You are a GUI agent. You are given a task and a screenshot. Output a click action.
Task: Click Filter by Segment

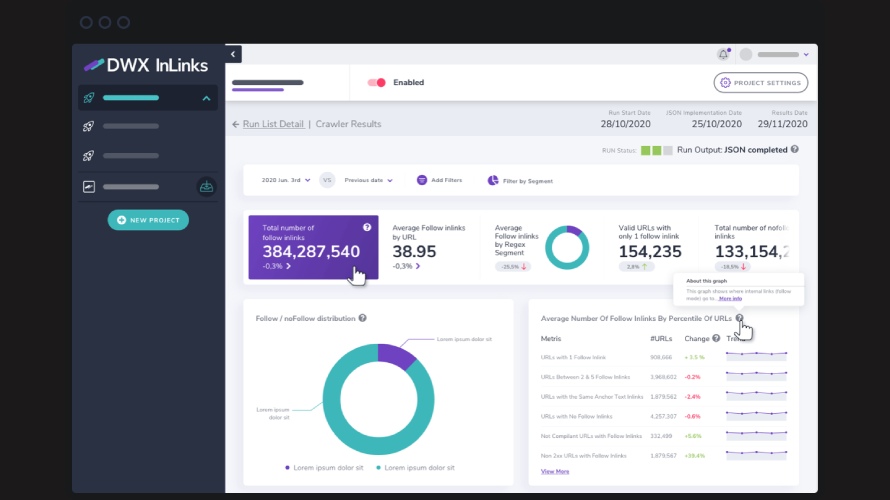520,180
